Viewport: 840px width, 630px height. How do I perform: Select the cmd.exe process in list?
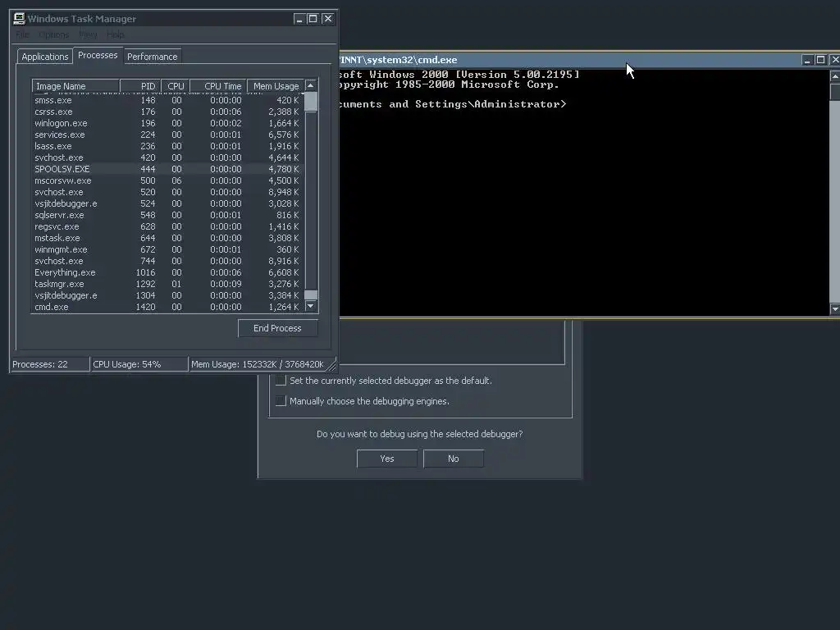click(x=167, y=307)
